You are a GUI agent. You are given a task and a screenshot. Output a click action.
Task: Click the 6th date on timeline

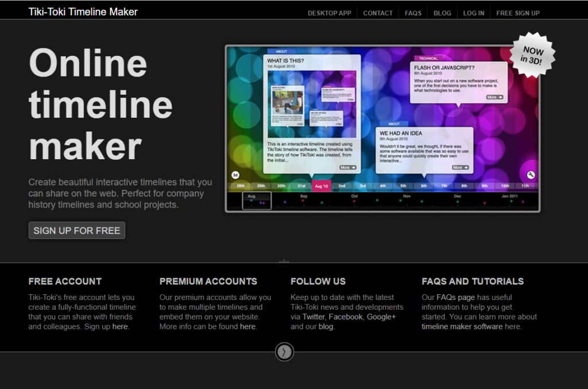(424, 186)
